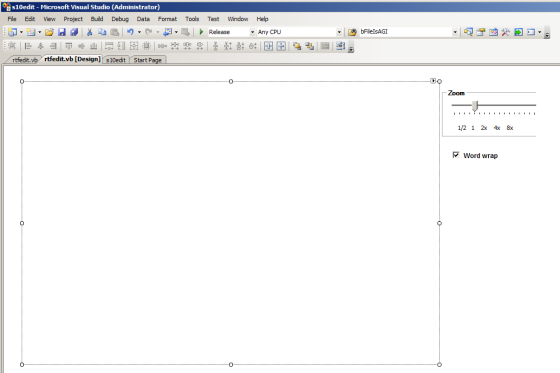The height and width of the screenshot is (373, 560).
Task: Switch to the s10edit tab
Action: [116, 60]
